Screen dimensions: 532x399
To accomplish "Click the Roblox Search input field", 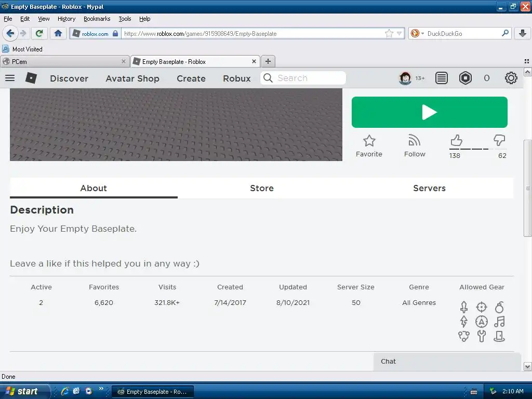I will pyautogui.click(x=303, y=78).
